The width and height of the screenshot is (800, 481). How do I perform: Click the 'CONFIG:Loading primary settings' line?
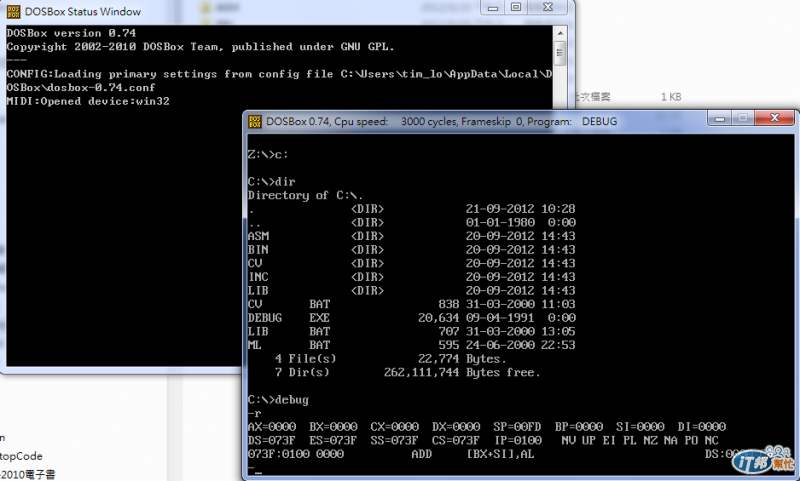pos(279,74)
